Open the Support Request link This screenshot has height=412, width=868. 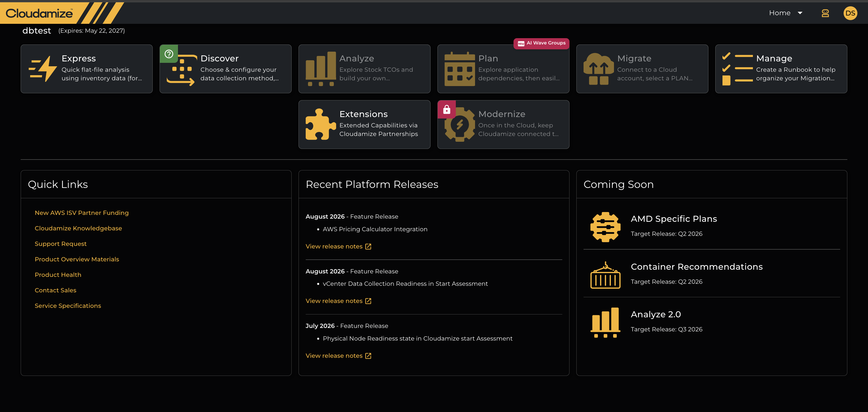[61, 244]
